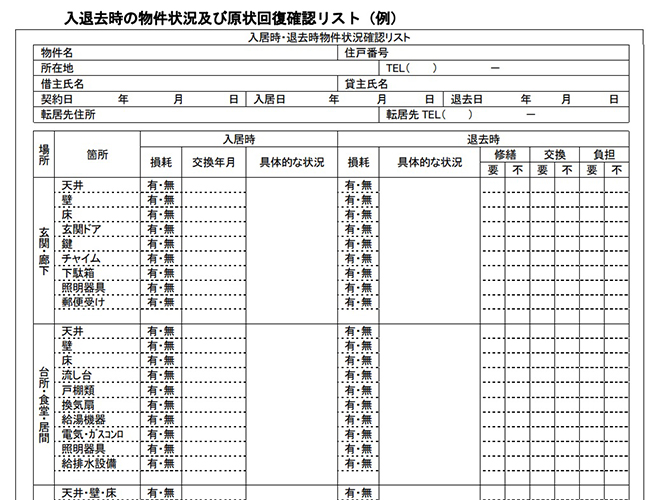Click the 戸棚類 row label
Viewport: 660px width, 500px height.
click(78, 390)
